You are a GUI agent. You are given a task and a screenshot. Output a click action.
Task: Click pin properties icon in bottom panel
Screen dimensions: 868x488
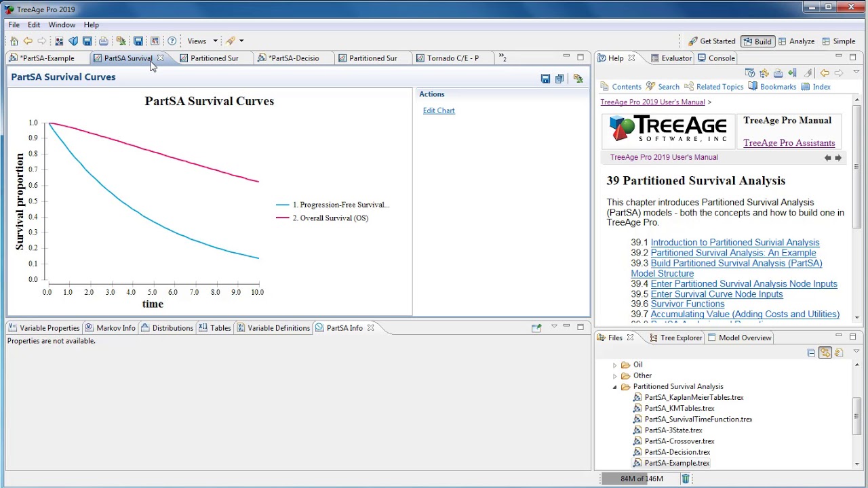(x=536, y=327)
